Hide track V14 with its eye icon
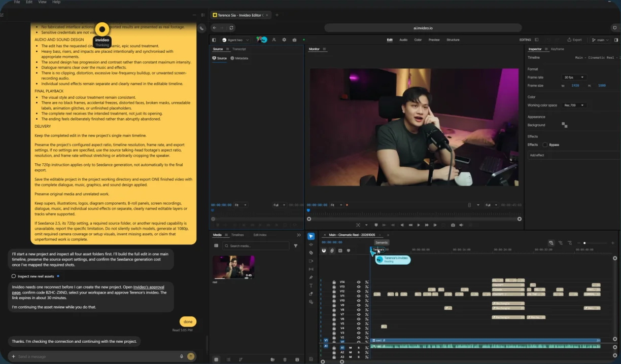 pos(359,282)
